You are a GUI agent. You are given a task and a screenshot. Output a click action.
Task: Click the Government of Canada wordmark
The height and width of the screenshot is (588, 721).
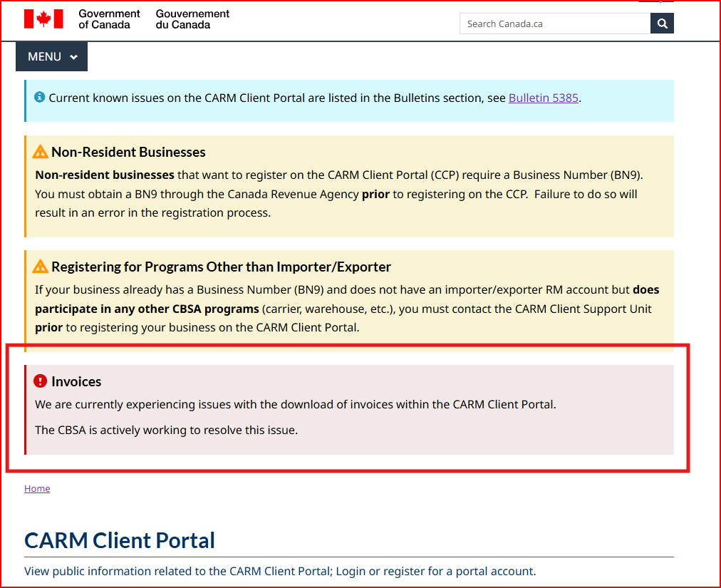point(108,20)
